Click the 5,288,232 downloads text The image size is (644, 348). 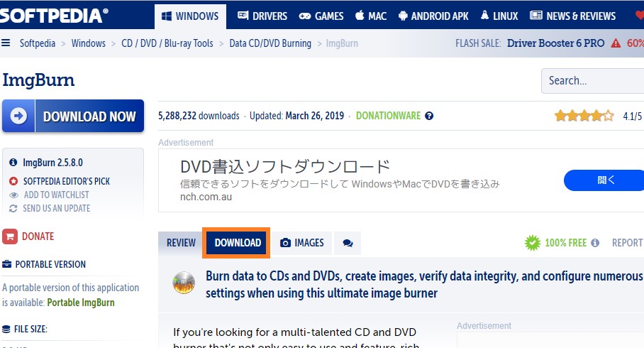tap(199, 116)
